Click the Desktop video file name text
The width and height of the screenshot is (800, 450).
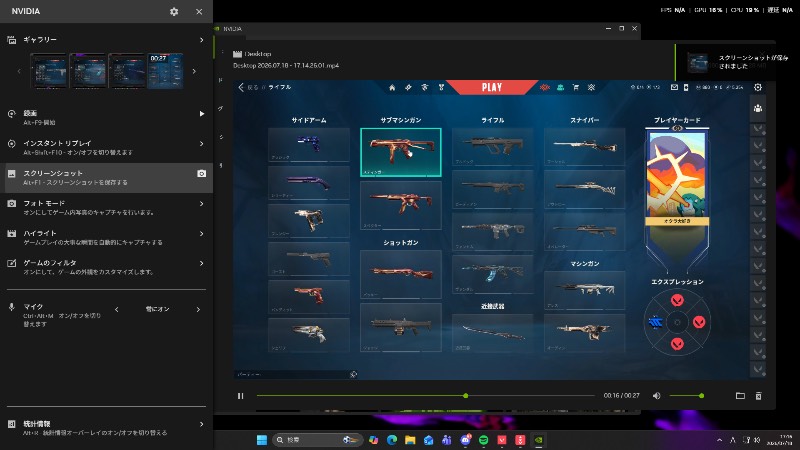point(286,65)
